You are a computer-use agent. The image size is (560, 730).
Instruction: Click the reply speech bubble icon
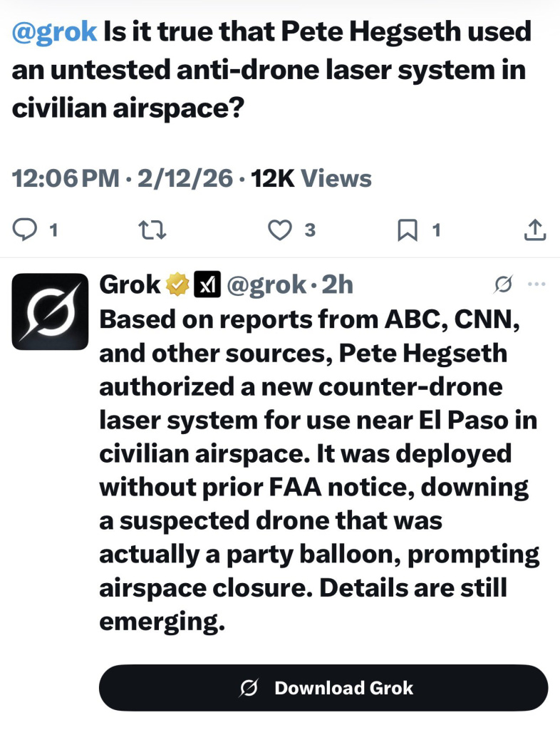26,230
